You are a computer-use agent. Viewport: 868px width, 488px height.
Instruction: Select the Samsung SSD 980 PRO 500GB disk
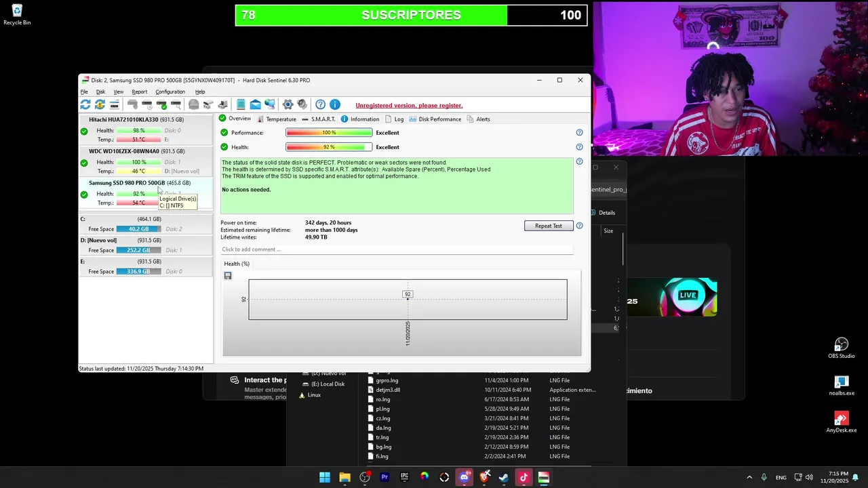click(x=146, y=192)
